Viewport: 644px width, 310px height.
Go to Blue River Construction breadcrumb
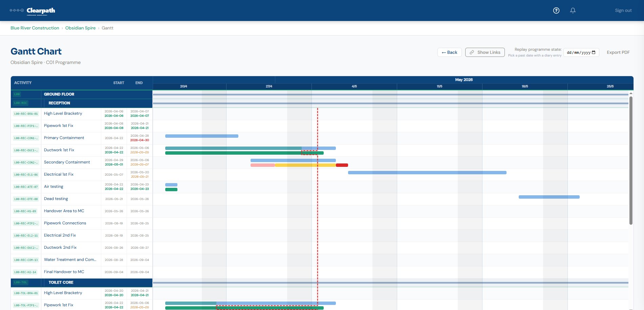point(35,28)
